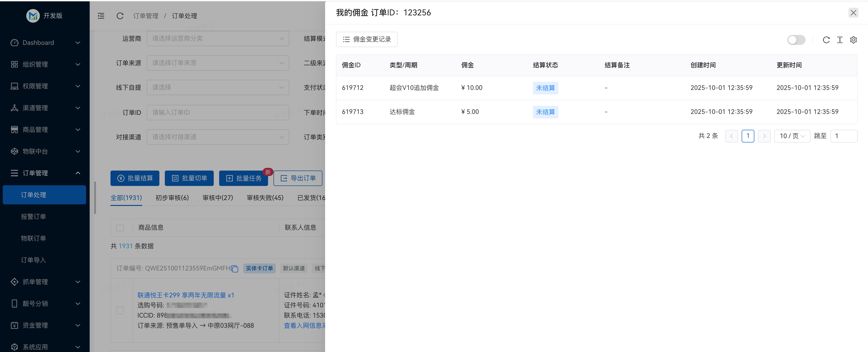Image resolution: width=868 pixels, height=352 pixels.
Task: Refresh the 订单处理 page
Action: point(120,15)
